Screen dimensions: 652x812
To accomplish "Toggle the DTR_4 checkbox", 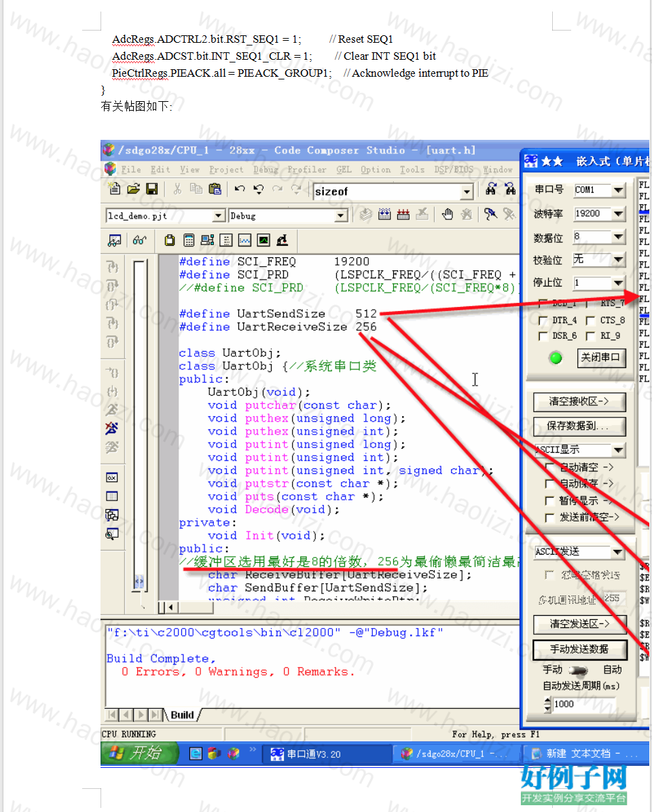I will (543, 320).
